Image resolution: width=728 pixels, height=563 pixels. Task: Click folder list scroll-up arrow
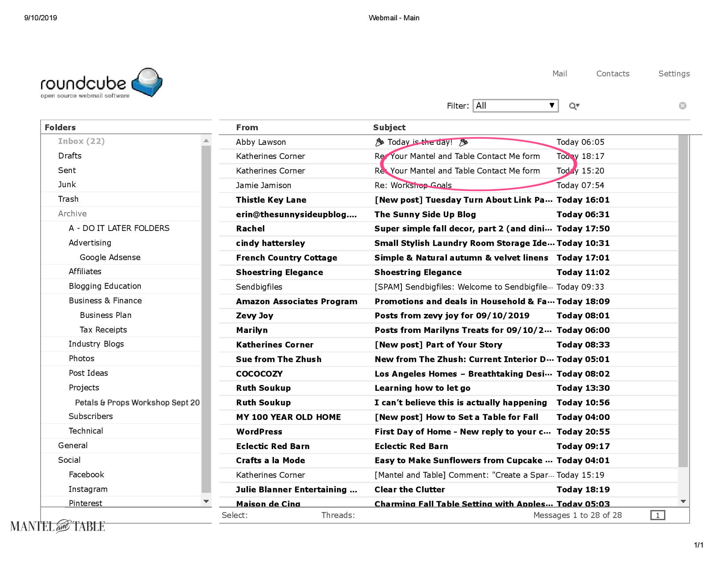coord(206,140)
